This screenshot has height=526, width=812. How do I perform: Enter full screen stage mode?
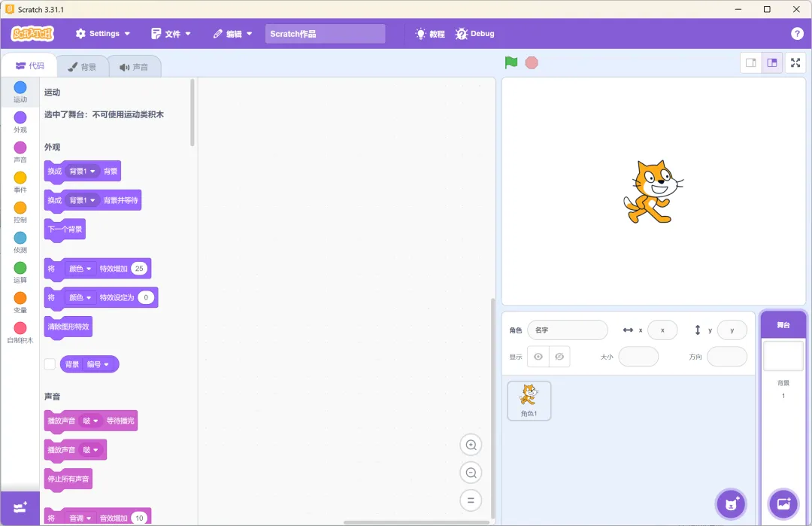click(795, 62)
